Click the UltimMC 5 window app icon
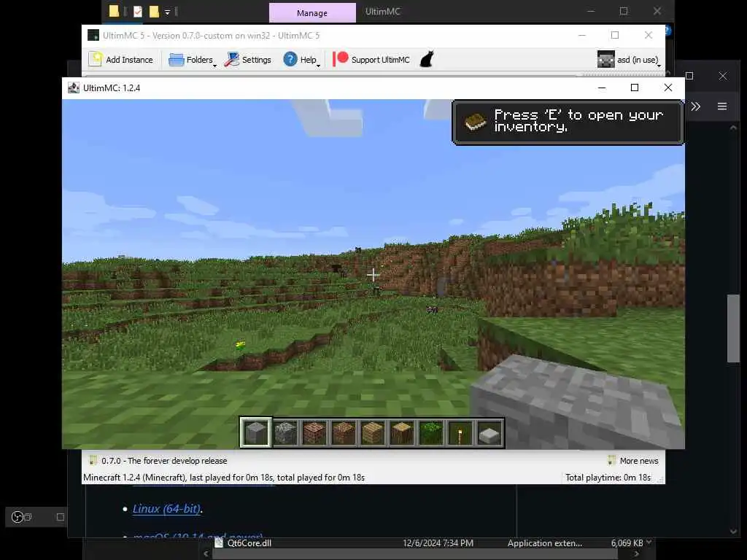 93,35
